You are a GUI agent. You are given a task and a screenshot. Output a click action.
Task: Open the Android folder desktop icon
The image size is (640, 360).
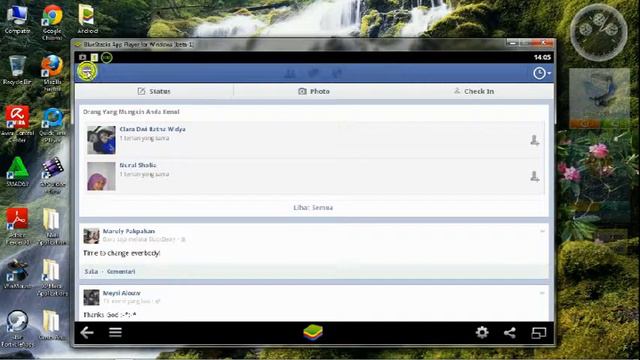click(87, 19)
